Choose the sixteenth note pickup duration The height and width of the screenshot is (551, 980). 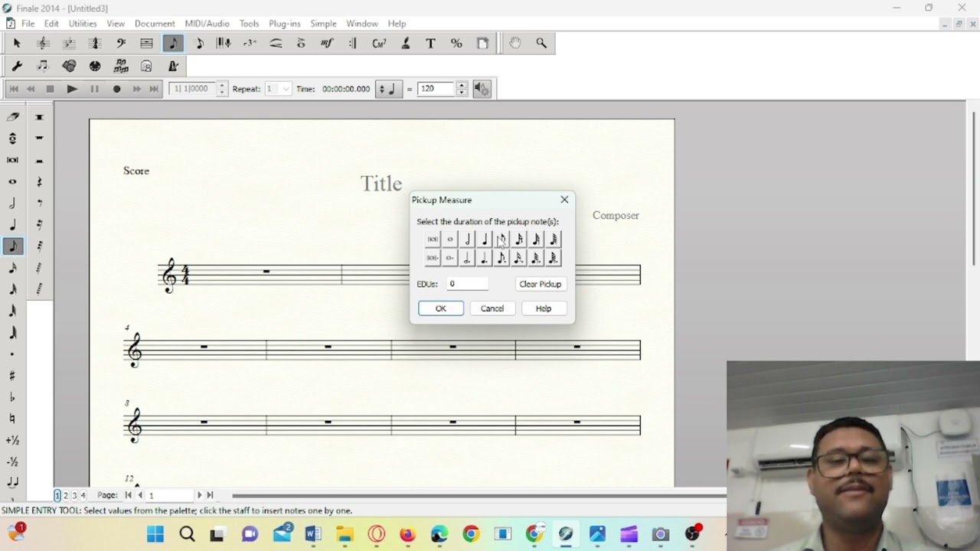pos(519,240)
